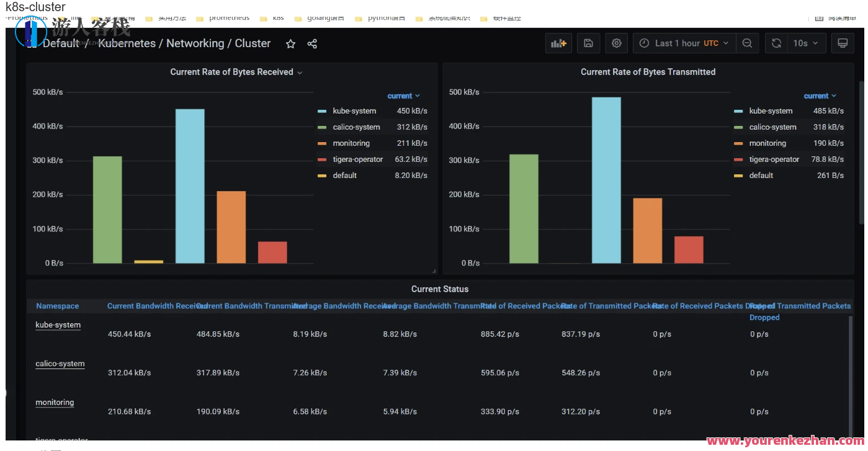
Task: Enable kiosk TV view mode
Action: pyautogui.click(x=842, y=43)
